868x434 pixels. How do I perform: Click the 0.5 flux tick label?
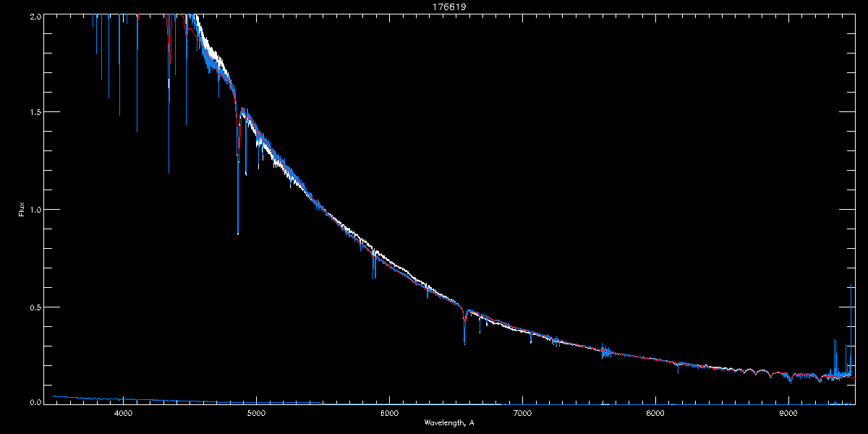(35, 307)
